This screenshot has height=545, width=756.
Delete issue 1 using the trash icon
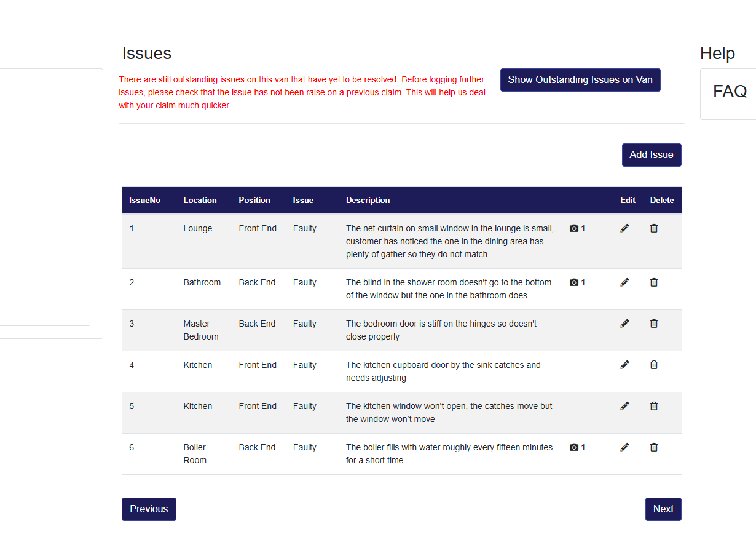(654, 228)
